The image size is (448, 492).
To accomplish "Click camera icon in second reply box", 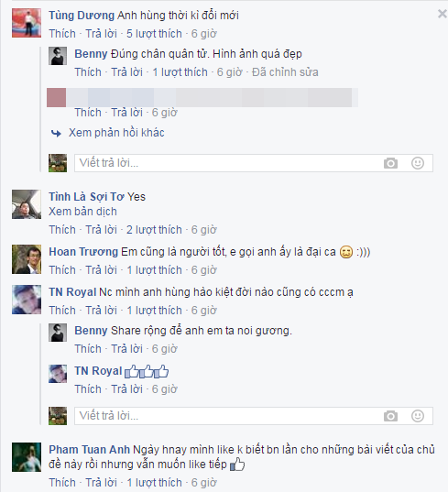I will (390, 416).
